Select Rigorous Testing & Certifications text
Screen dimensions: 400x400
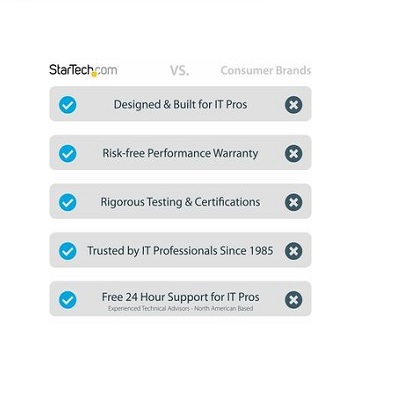click(x=180, y=202)
